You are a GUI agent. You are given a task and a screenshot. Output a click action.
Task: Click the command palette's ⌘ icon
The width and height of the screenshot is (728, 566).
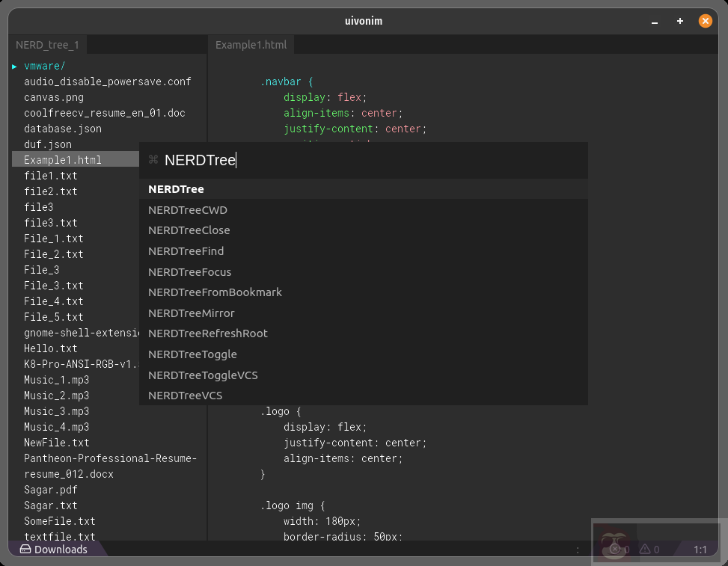pyautogui.click(x=154, y=159)
